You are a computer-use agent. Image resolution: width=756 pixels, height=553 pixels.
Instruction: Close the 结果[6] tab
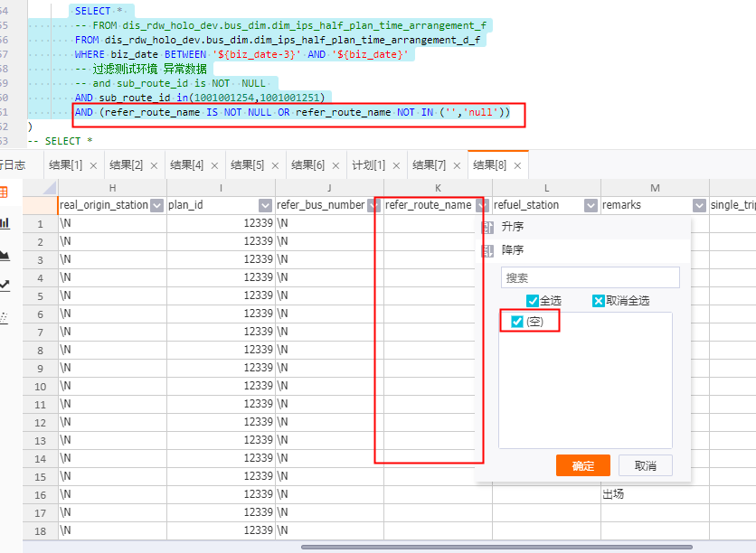[336, 165]
